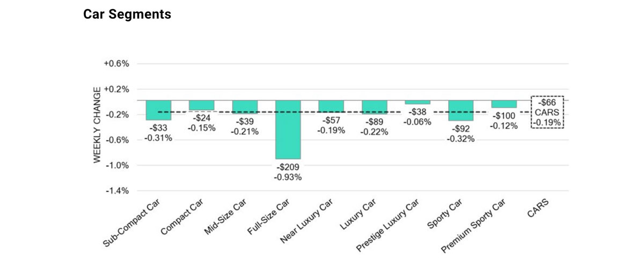The height and width of the screenshot is (267, 644).
Task: Select the Compact Car bar
Action: [x=201, y=105]
